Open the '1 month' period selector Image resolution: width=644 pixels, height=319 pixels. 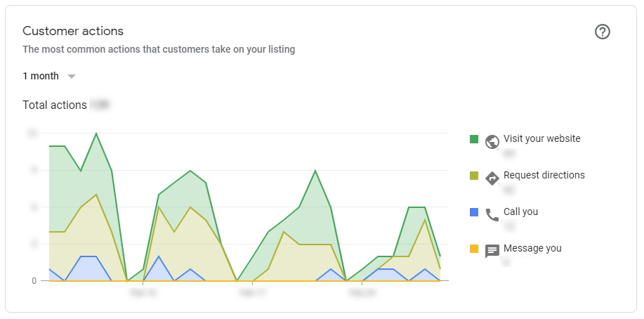[41, 76]
